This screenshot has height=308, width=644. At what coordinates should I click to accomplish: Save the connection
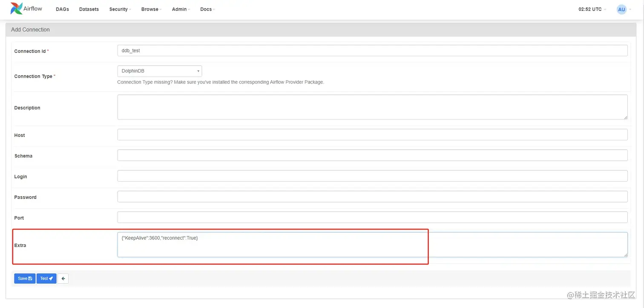pos(25,279)
